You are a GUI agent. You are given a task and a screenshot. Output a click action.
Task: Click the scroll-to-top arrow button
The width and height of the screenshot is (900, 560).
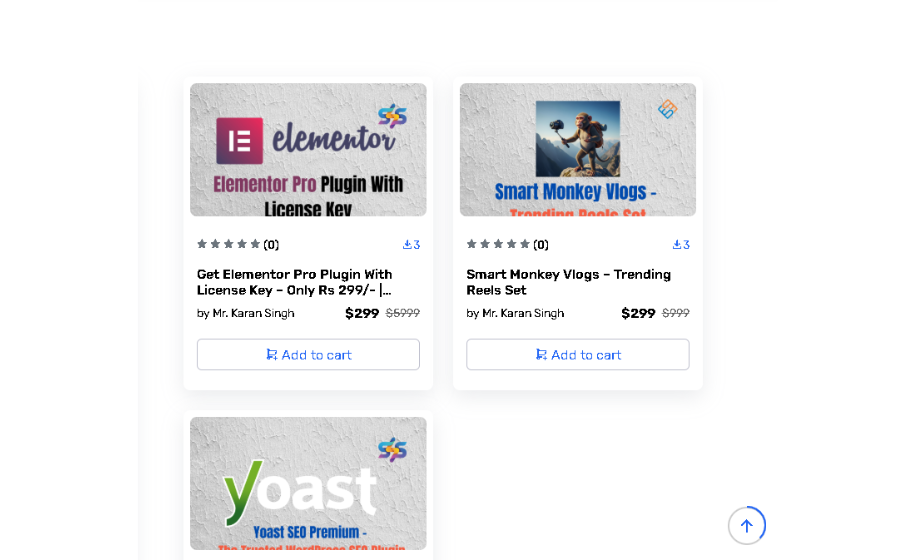tap(746, 525)
